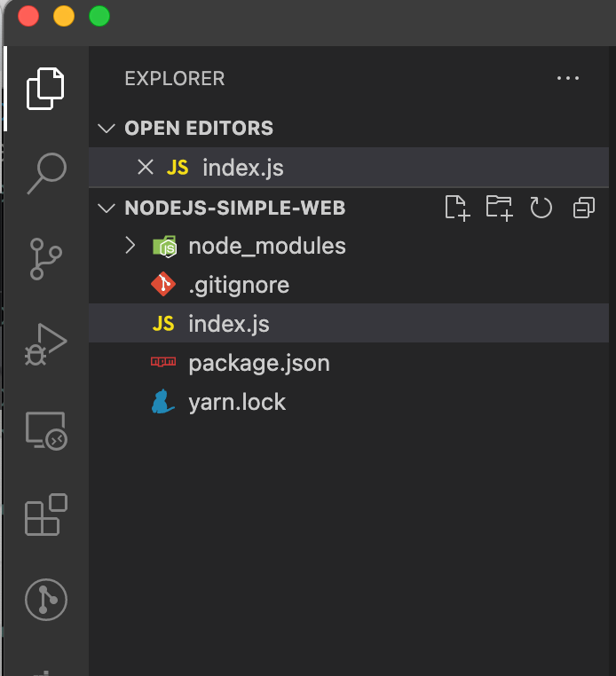The image size is (616, 676).
Task: Close index.js in Open Editors
Action: point(145,168)
